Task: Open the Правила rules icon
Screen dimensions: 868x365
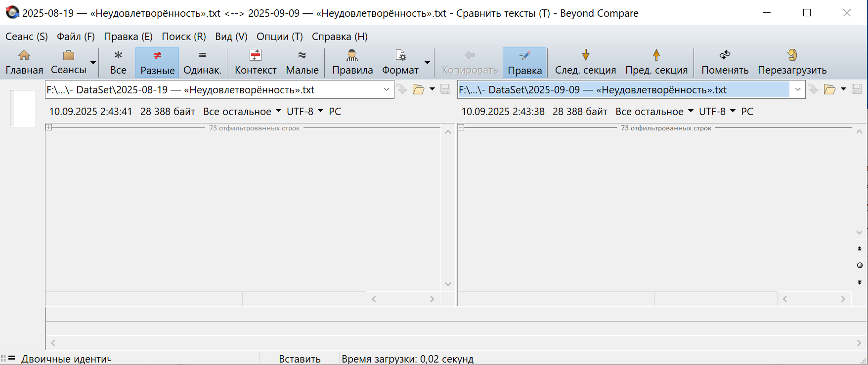Action: [352, 55]
